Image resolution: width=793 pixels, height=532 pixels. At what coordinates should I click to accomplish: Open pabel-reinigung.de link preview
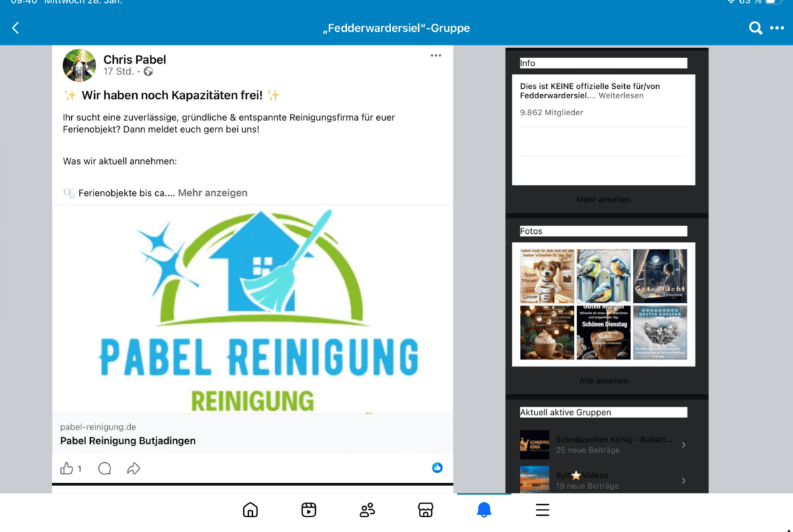tap(253, 434)
